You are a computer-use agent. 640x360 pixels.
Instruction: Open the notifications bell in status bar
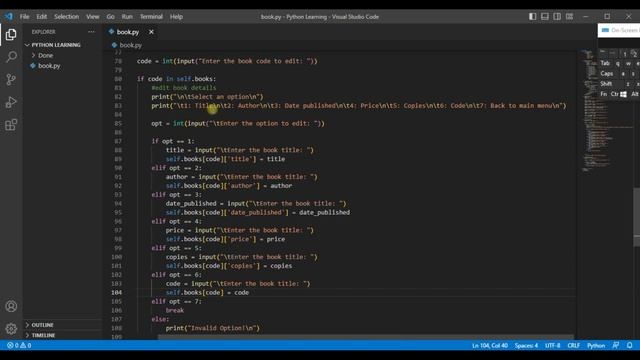tap(629, 345)
